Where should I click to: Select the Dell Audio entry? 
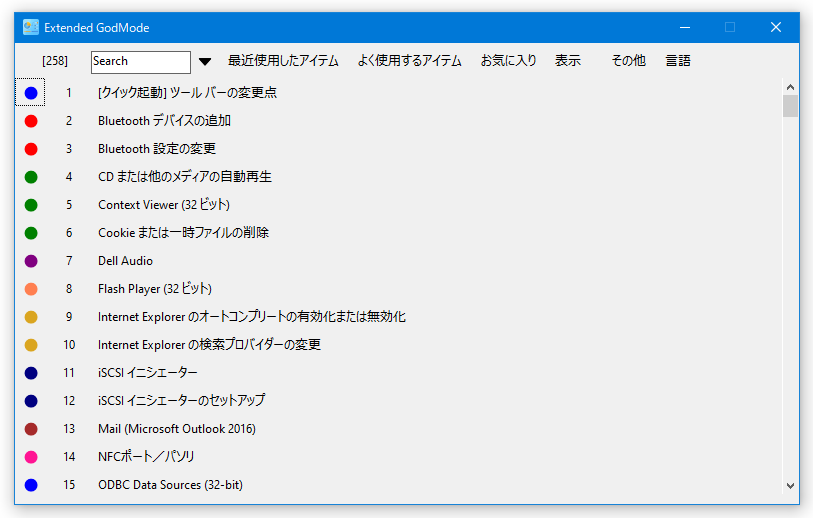coord(125,261)
